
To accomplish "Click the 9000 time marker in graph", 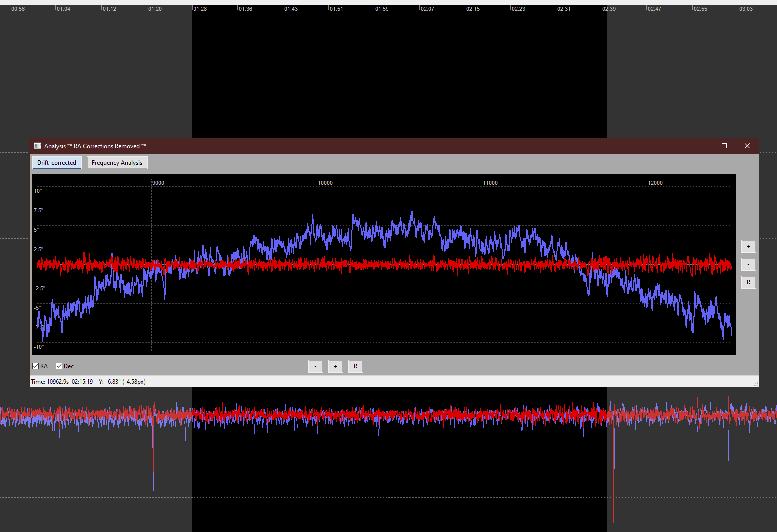I will click(158, 183).
